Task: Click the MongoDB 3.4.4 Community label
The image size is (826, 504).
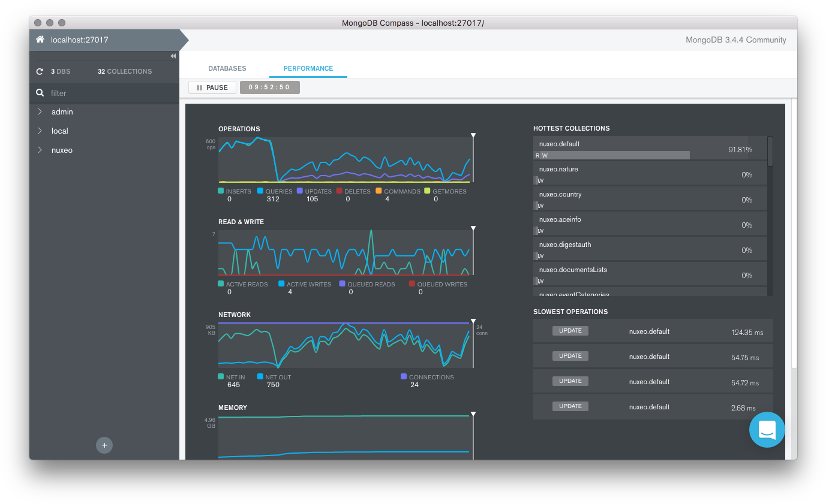Action: (735, 40)
